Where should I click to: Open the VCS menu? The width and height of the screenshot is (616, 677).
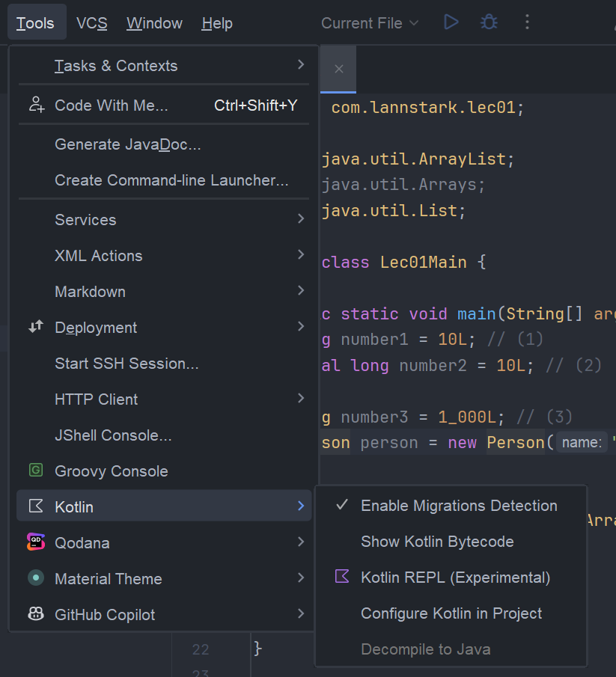(x=91, y=23)
